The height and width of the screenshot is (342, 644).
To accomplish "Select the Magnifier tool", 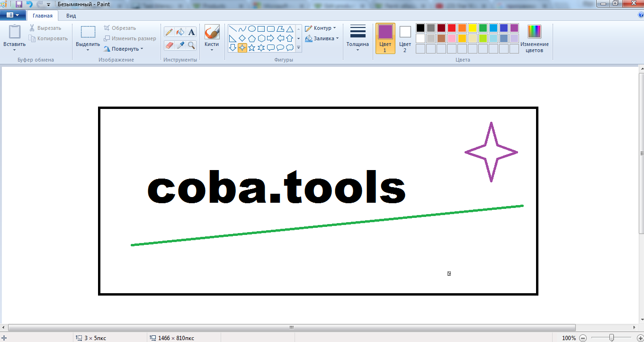I will tap(191, 45).
